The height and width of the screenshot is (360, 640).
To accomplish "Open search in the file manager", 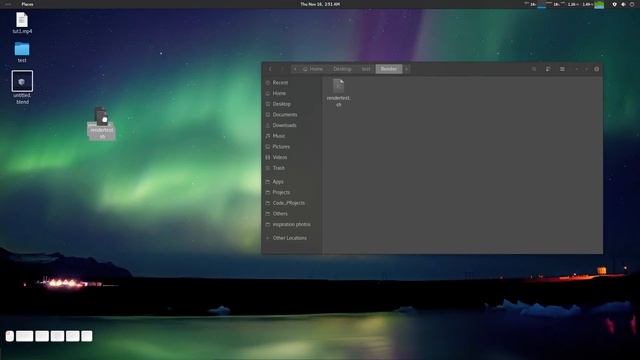I will pos(534,69).
